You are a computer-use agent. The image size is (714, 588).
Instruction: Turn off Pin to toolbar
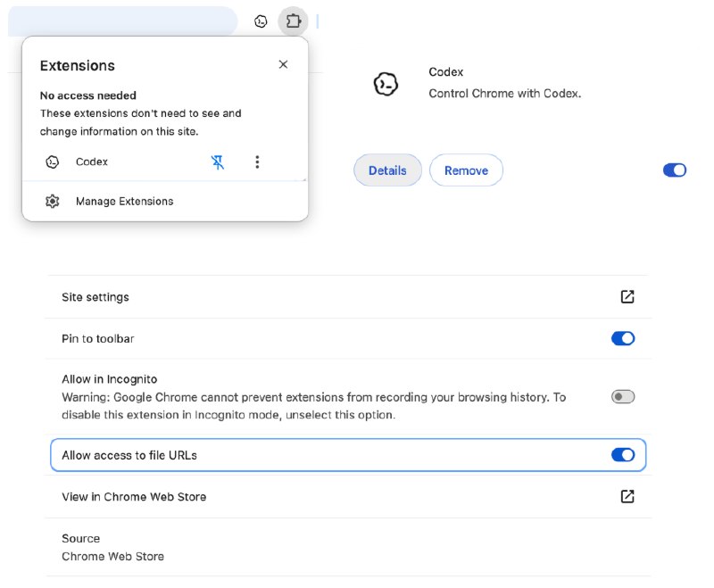click(623, 338)
